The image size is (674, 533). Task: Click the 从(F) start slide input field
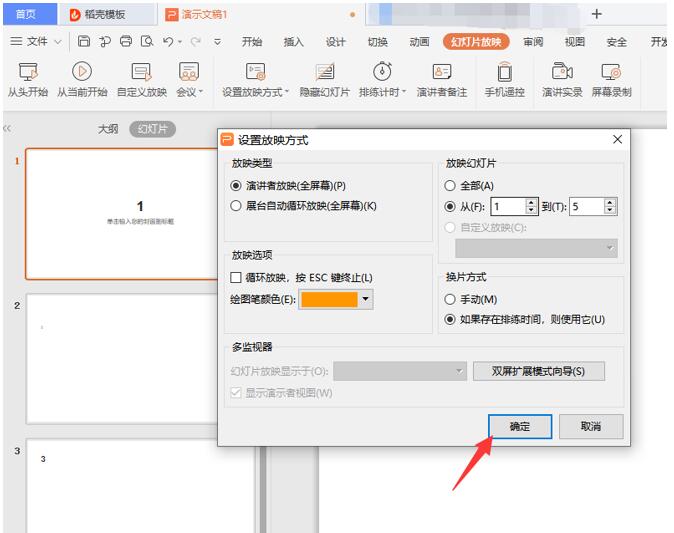click(x=509, y=206)
